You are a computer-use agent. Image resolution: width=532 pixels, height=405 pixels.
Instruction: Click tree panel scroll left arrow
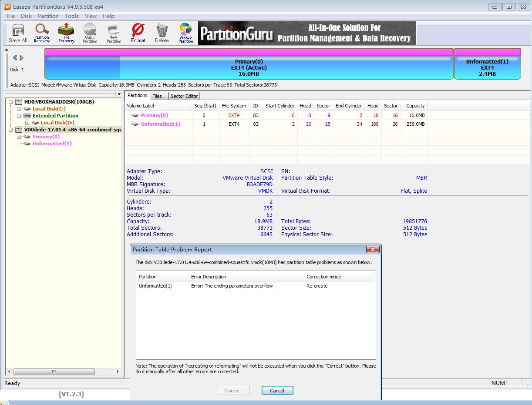coord(9,372)
